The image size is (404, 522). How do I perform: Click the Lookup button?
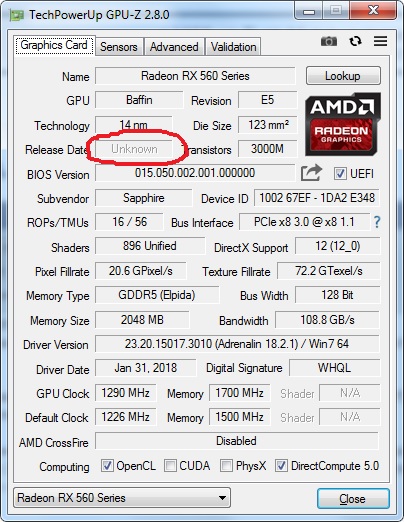coord(343,76)
